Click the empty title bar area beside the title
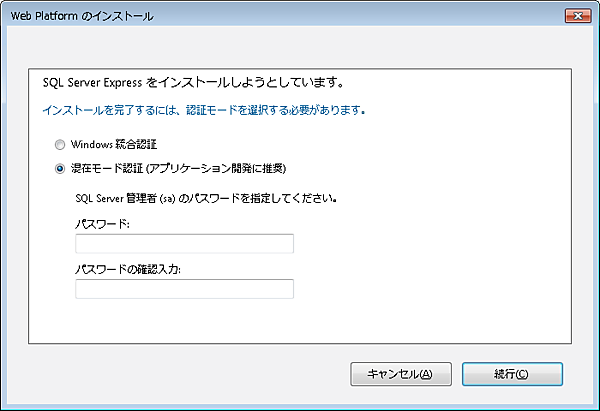The image size is (600, 411). (350, 16)
